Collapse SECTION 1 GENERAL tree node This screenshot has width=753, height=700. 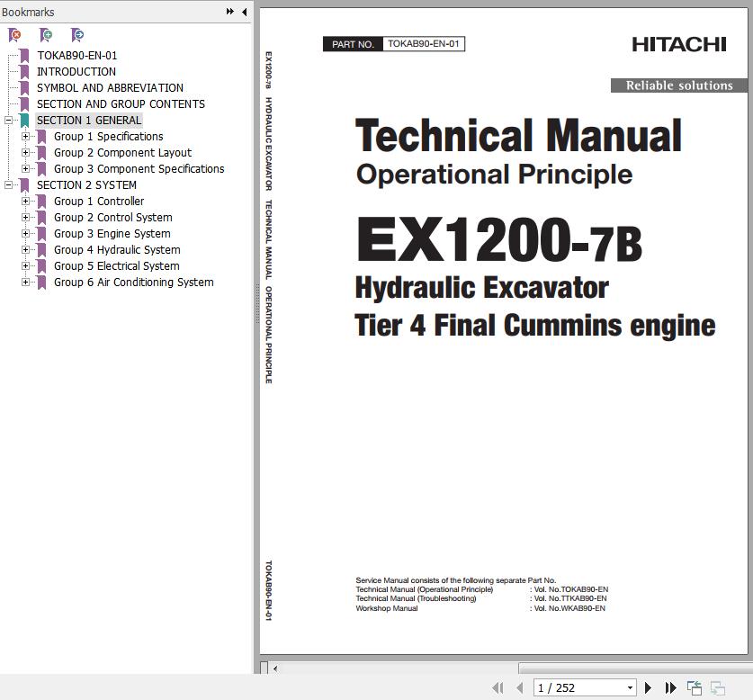click(x=9, y=120)
